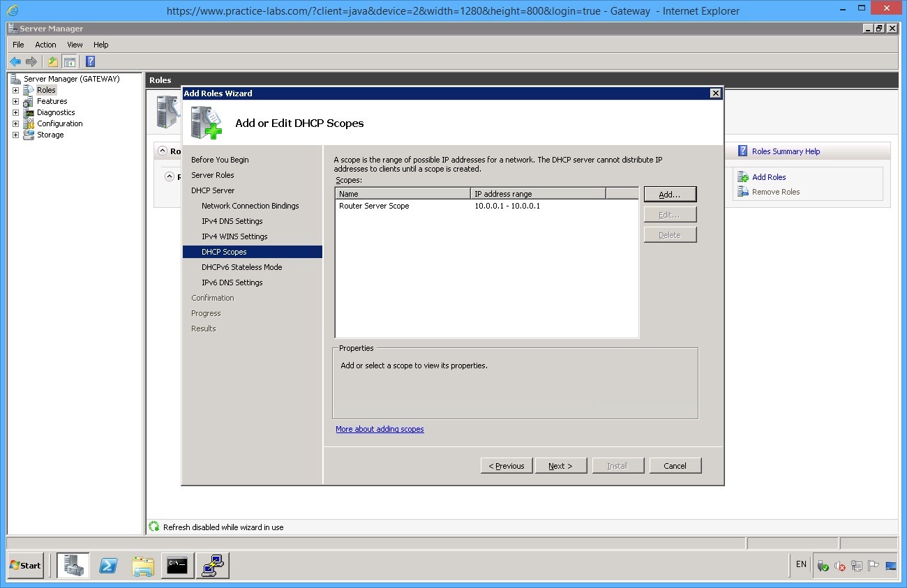Open the View menu

pos(75,45)
